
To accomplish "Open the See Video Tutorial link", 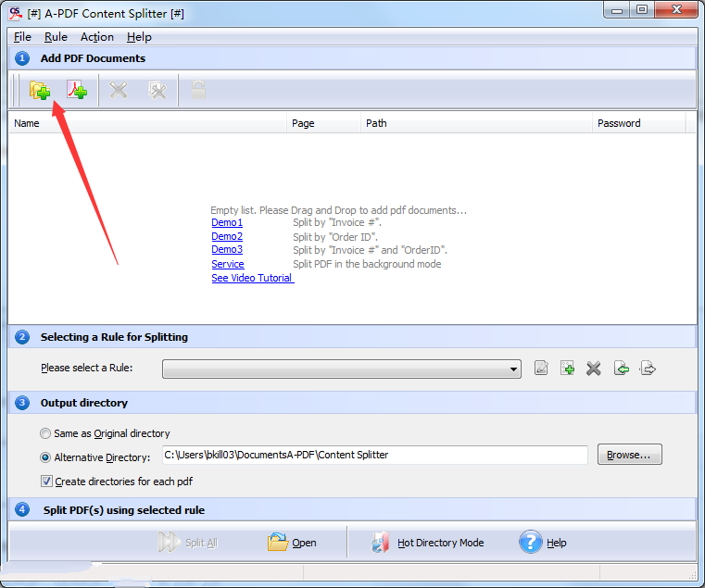I will (x=253, y=279).
